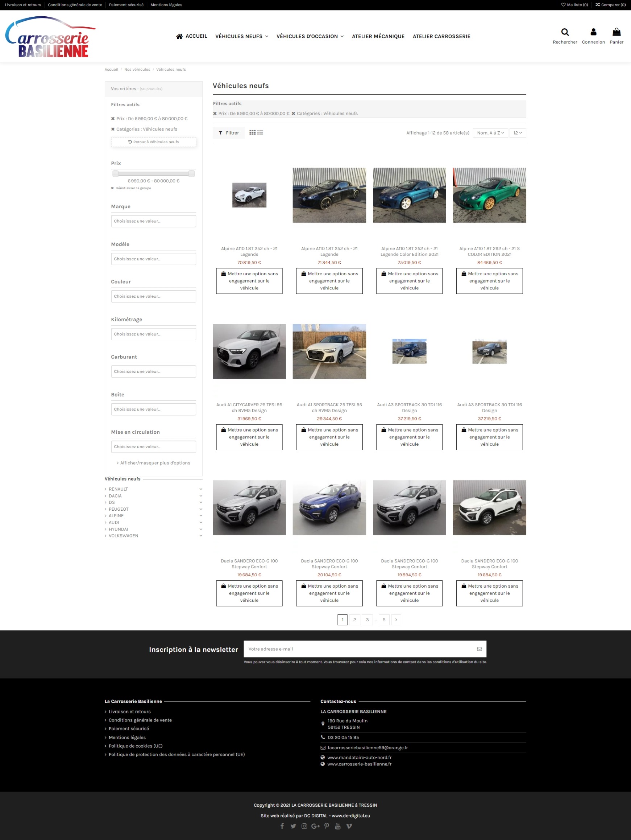Go to page 2 of results
The image size is (631, 840).
click(x=354, y=620)
